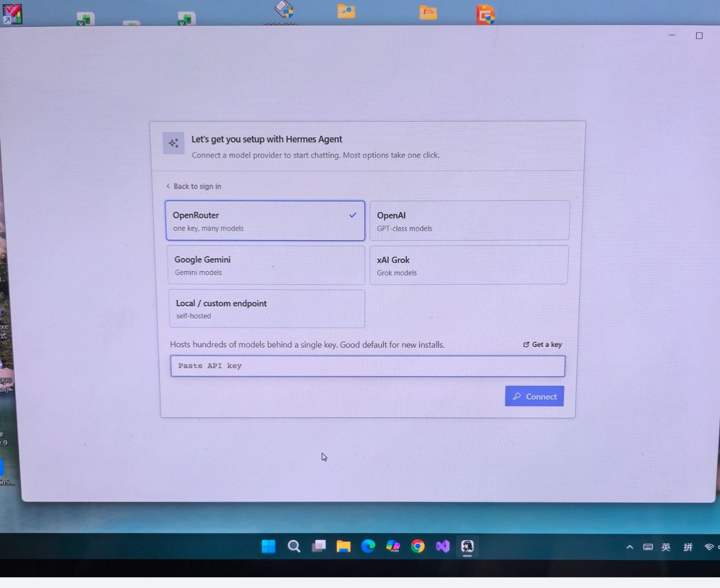720x588 pixels.
Task: Open taskbar Search
Action: pos(294,546)
